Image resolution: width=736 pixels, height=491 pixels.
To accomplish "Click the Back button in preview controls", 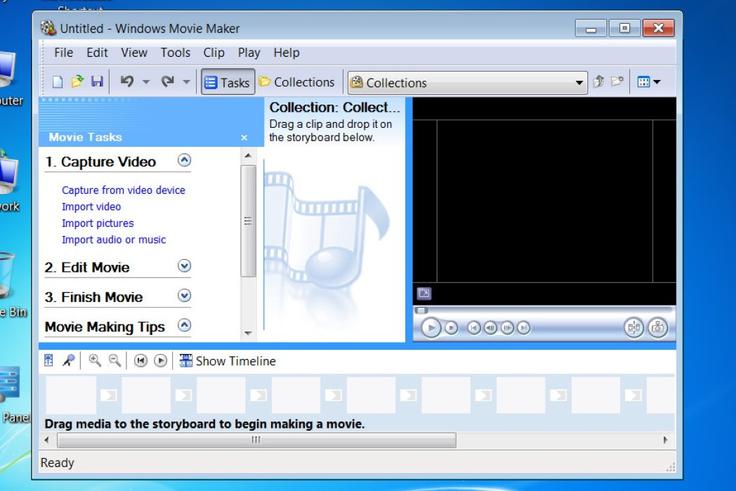I will (474, 328).
